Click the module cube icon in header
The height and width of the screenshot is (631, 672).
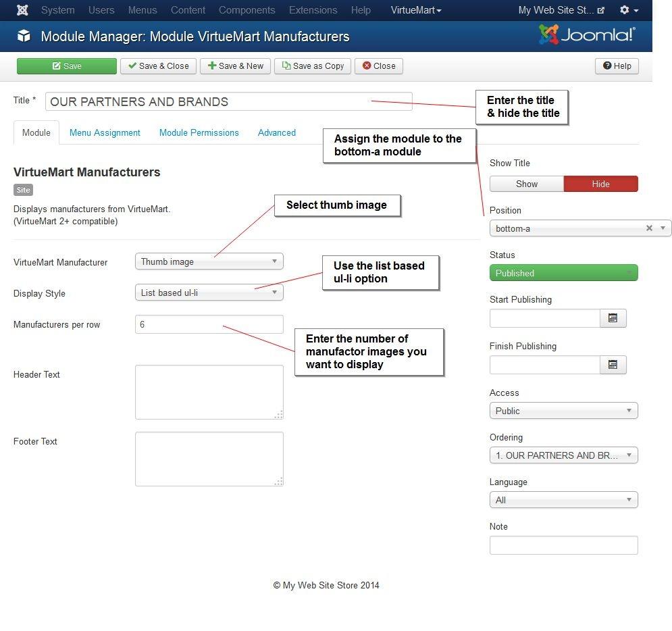point(24,36)
